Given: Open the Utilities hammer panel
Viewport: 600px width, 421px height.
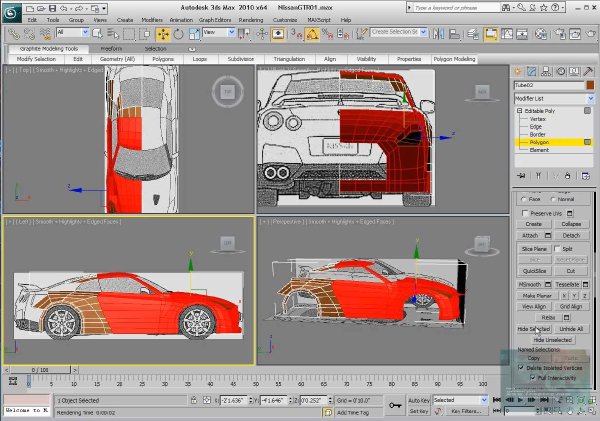Looking at the screenshot, I should pos(588,71).
